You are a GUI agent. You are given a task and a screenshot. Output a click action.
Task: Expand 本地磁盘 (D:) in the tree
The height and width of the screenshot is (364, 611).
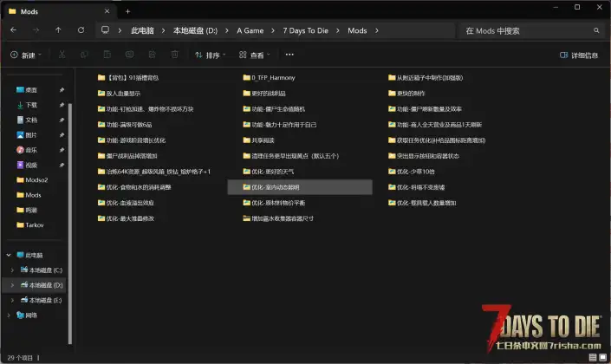(x=12, y=285)
